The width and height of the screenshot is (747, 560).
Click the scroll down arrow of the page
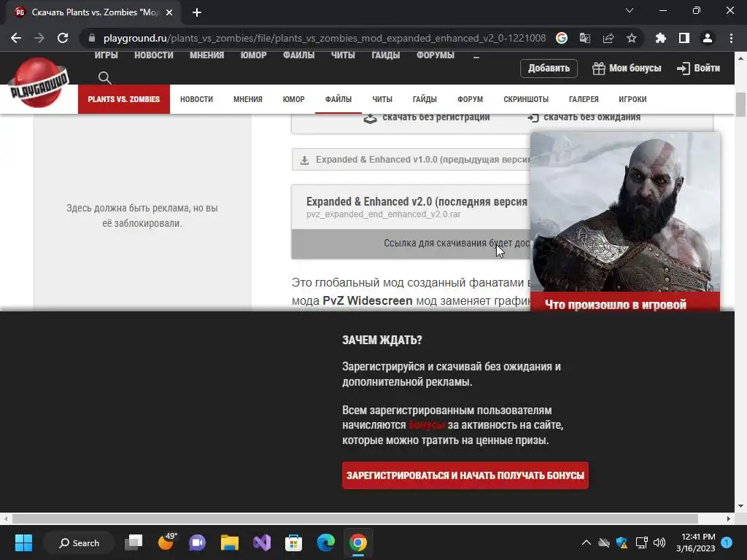click(x=740, y=506)
